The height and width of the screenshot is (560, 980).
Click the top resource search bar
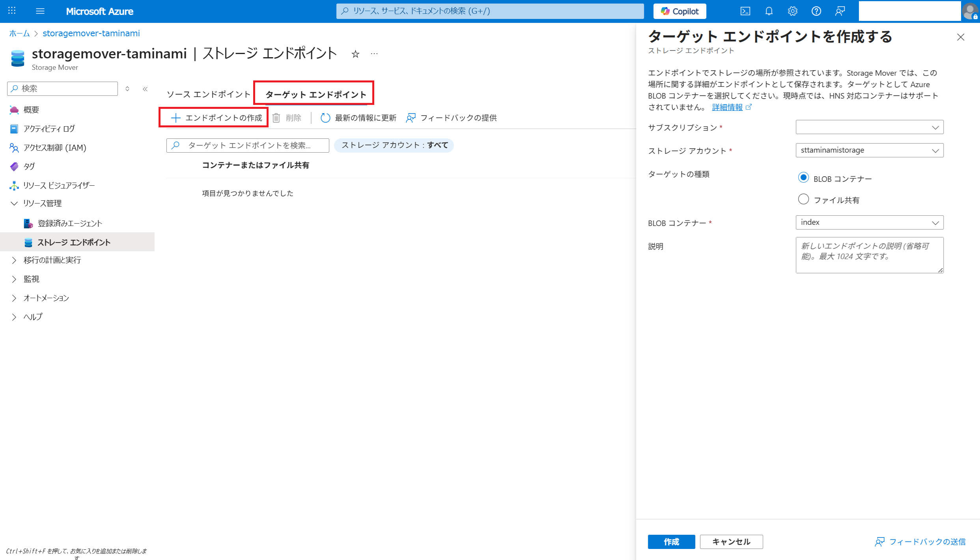click(x=490, y=11)
